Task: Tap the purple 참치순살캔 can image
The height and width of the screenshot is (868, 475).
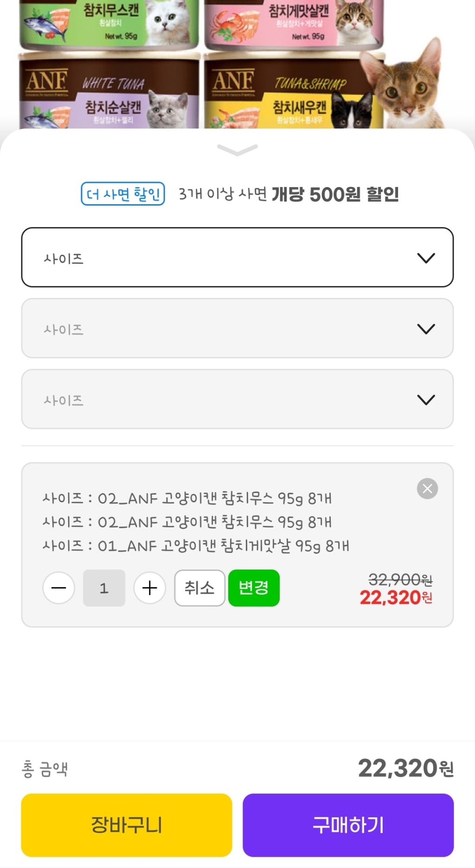Action: (109, 93)
